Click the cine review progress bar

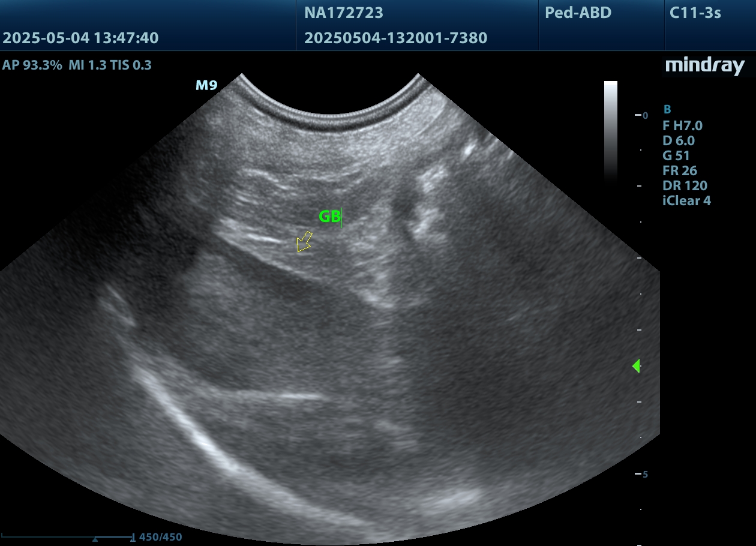pos(67,537)
